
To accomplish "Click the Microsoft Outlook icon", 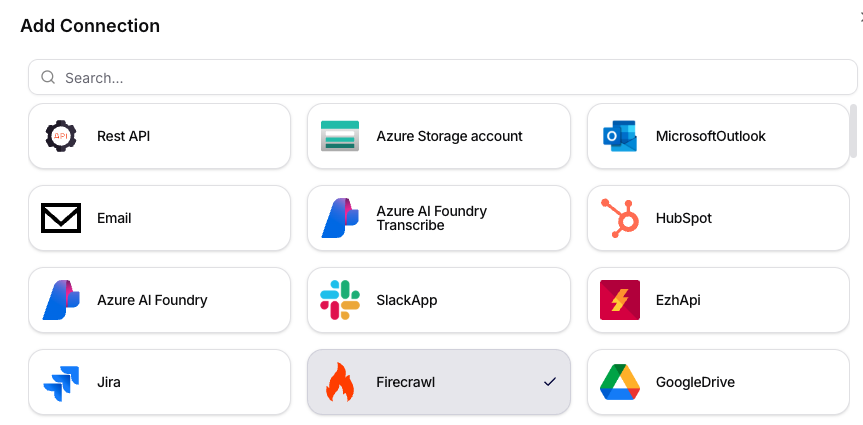I will coord(620,136).
